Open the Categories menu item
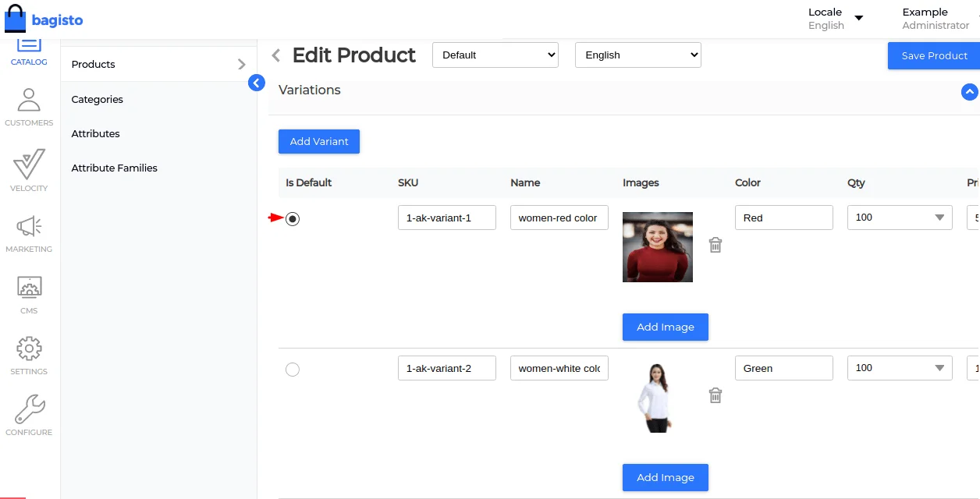 point(97,99)
